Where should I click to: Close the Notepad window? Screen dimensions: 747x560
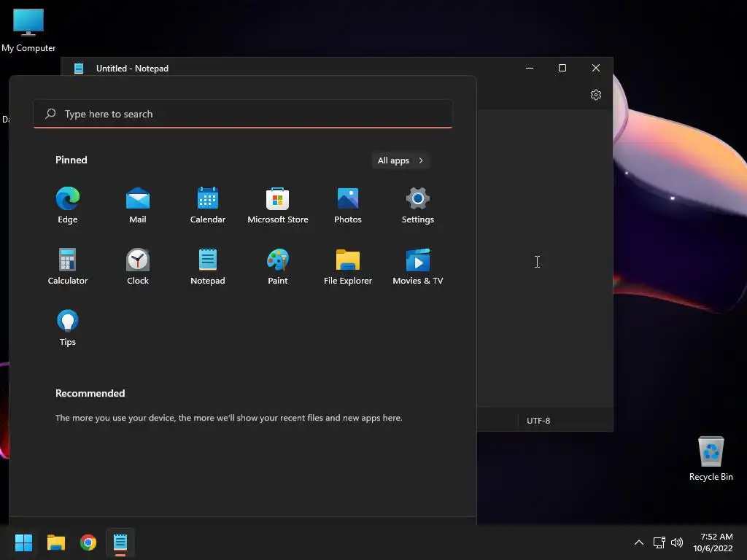click(595, 68)
